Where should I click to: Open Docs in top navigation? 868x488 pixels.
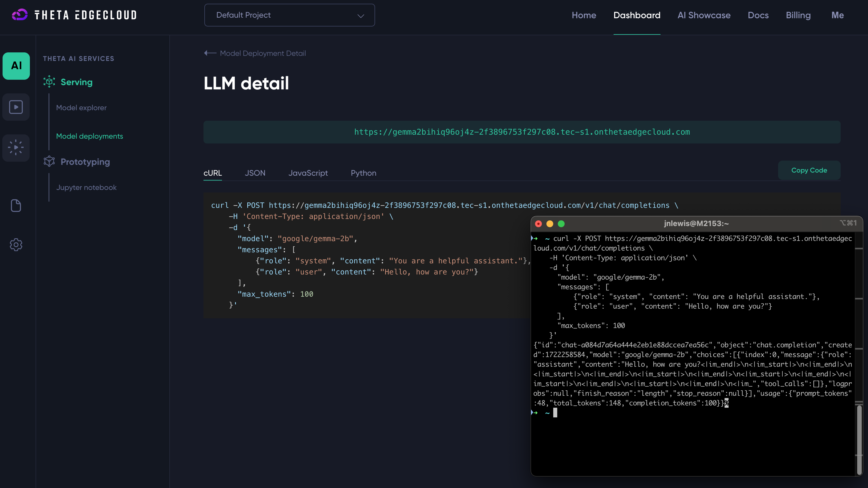758,15
